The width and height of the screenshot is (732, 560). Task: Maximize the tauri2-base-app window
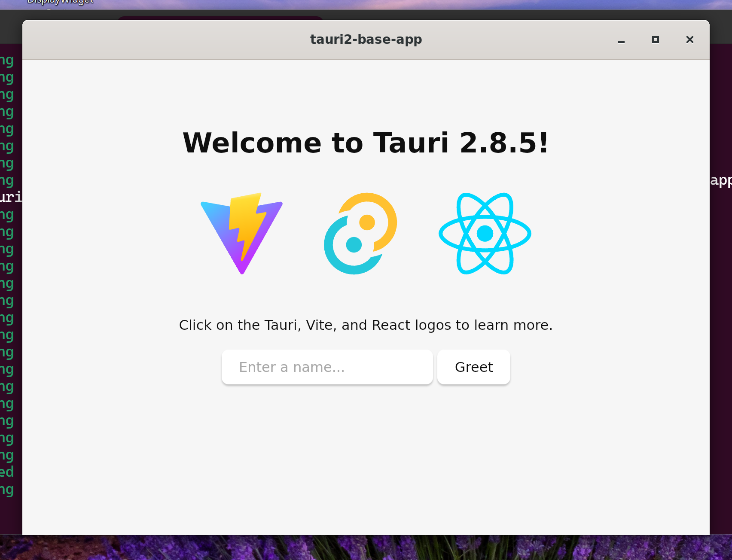[656, 40]
